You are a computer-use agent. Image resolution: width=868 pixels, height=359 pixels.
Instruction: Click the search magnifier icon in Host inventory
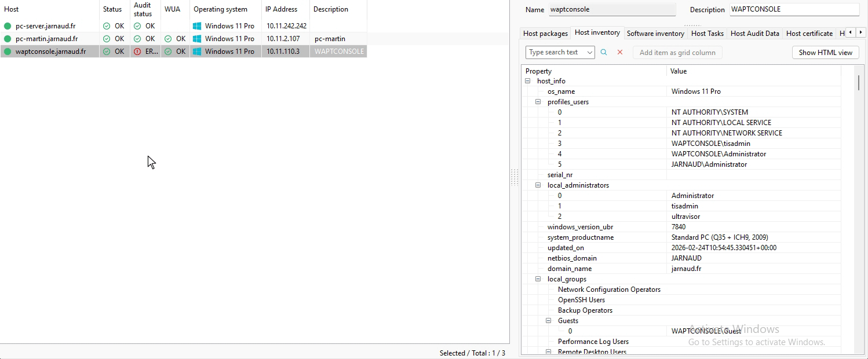click(603, 52)
